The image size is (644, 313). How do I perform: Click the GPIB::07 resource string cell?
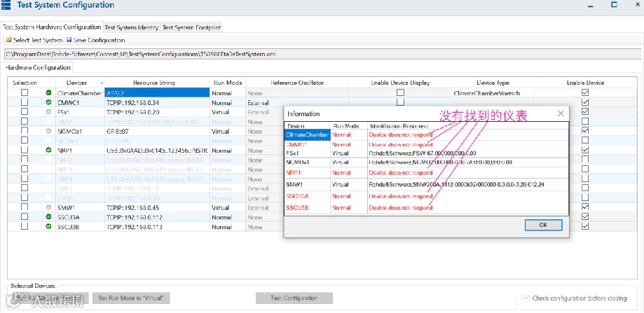(x=157, y=131)
